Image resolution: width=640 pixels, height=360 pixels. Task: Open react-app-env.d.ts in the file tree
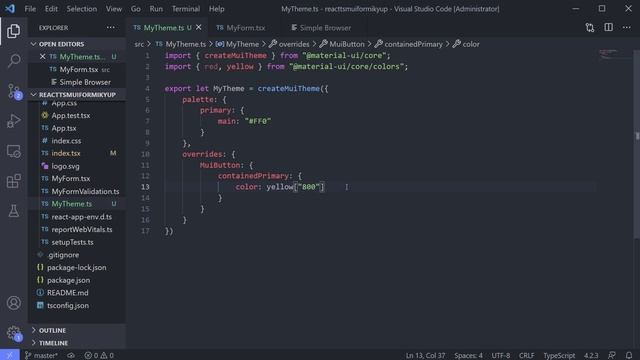tap(82, 217)
